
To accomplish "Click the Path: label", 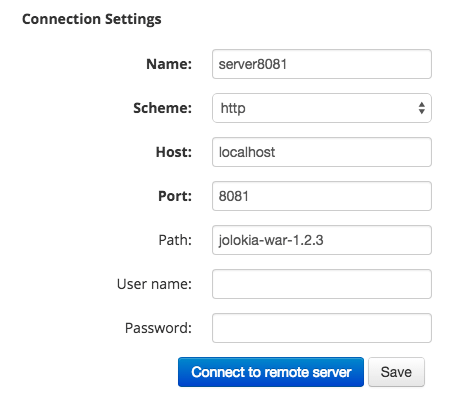I will [175, 240].
